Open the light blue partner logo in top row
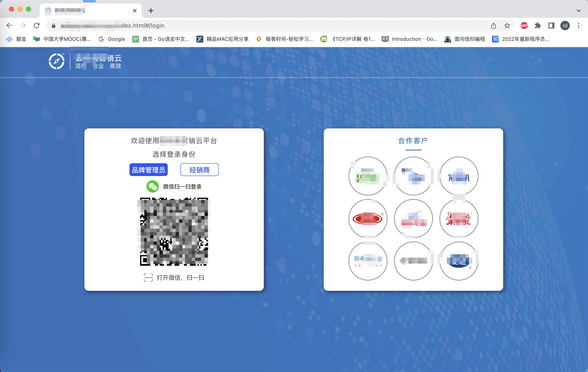Image resolution: width=588 pixels, height=372 pixels. click(x=413, y=176)
